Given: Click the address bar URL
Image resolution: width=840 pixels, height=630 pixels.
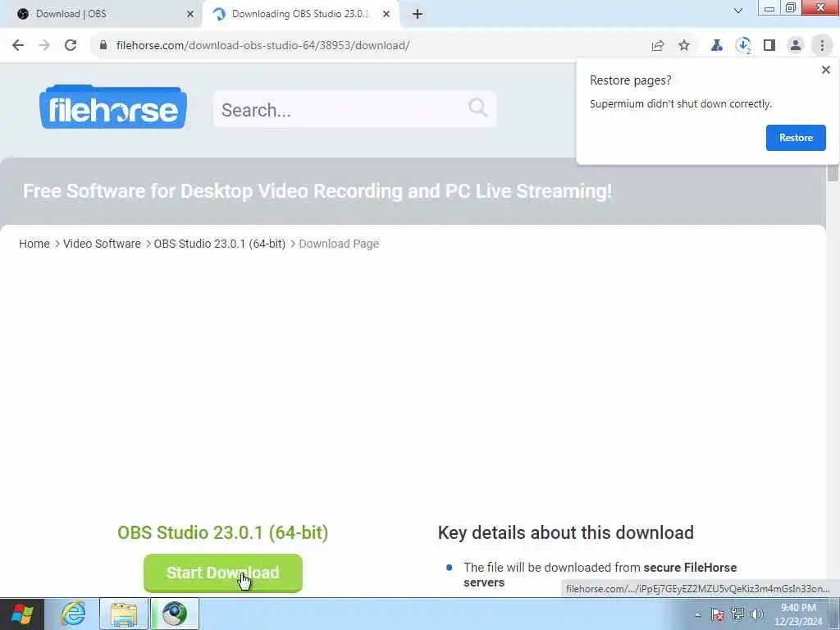Looking at the screenshot, I should pyautogui.click(x=262, y=46).
